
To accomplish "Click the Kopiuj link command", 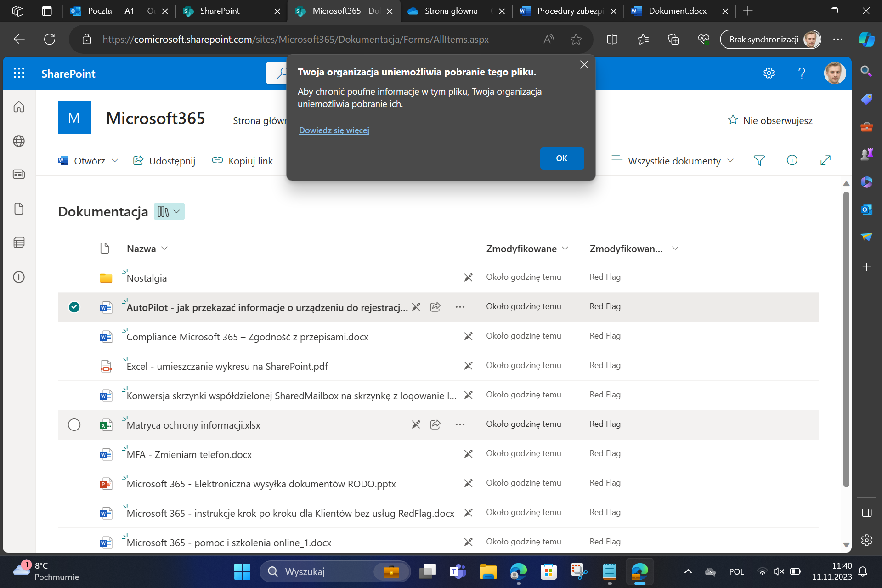I will point(242,161).
